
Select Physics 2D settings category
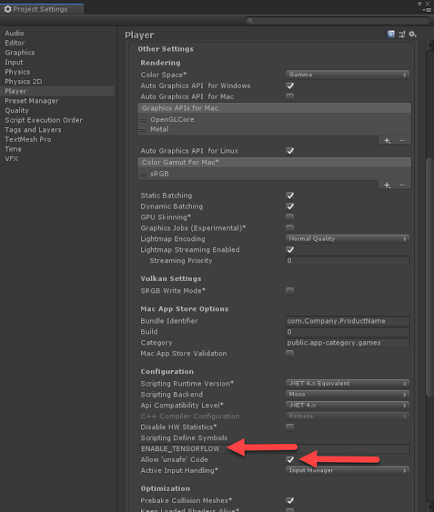23,81
